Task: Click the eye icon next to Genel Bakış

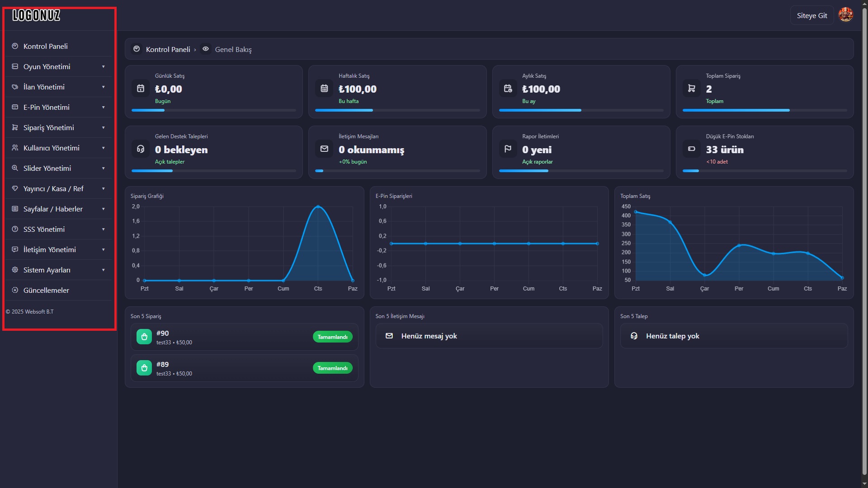Action: click(206, 49)
